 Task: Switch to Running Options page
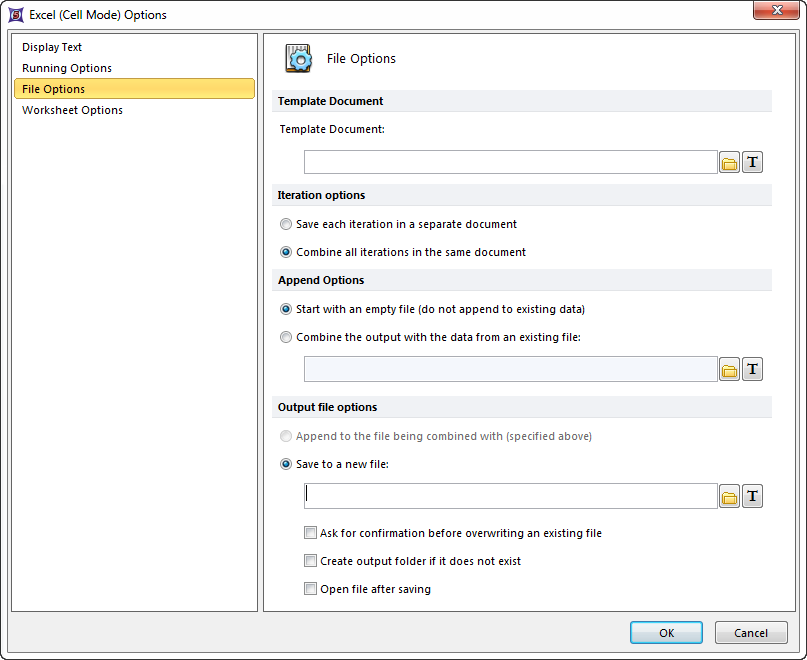point(67,68)
